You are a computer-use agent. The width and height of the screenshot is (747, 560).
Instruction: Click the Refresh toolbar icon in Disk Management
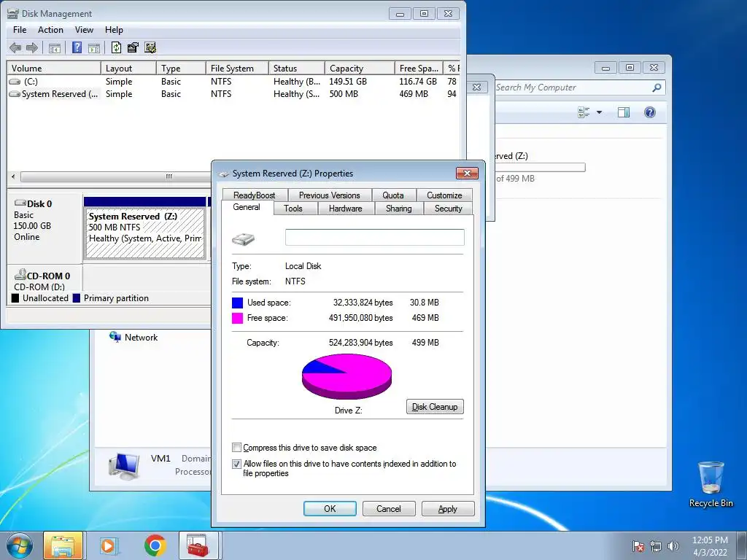116,47
